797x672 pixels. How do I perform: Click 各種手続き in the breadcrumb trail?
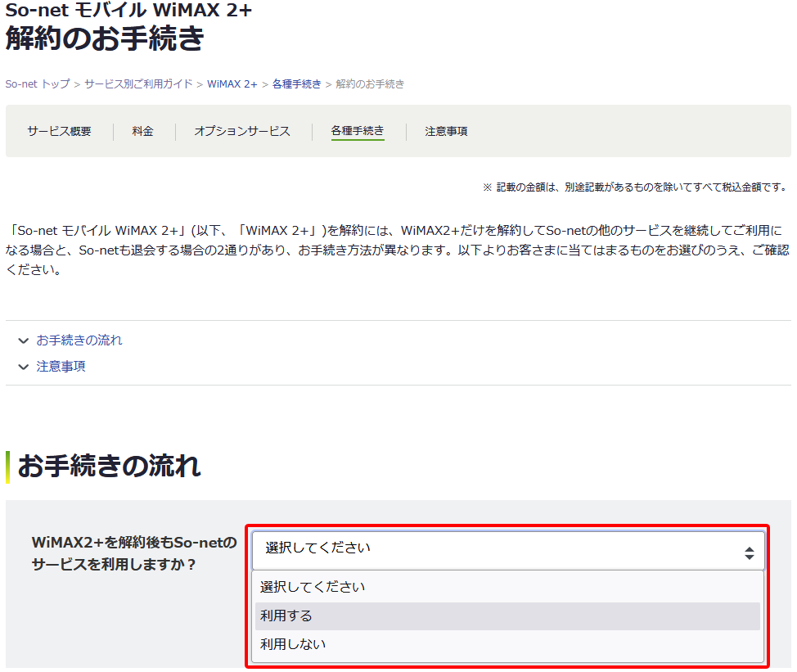pyautogui.click(x=296, y=84)
